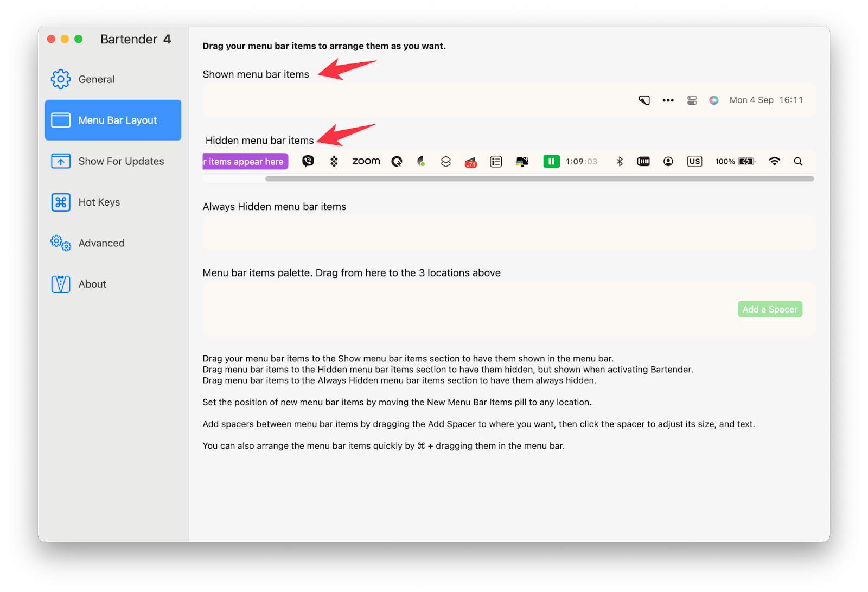Click the 1:09:03 timer text
The image size is (868, 592).
coord(582,162)
